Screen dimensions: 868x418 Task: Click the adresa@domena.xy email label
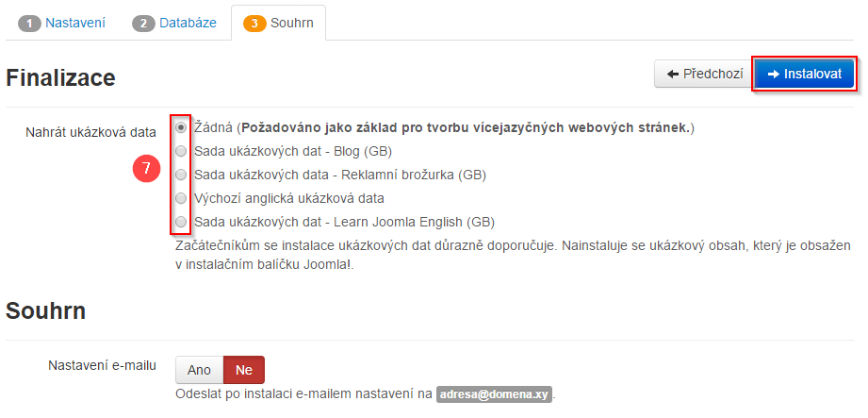493,393
